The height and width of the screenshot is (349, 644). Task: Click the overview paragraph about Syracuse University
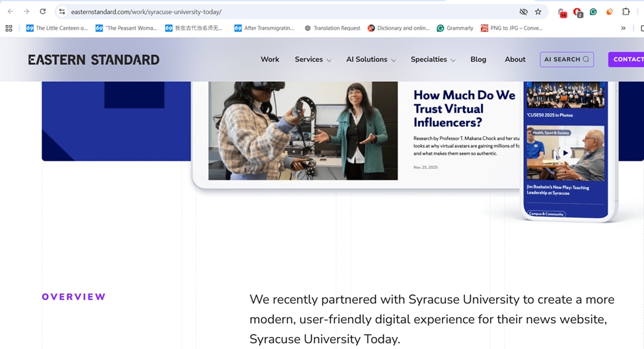coord(432,319)
